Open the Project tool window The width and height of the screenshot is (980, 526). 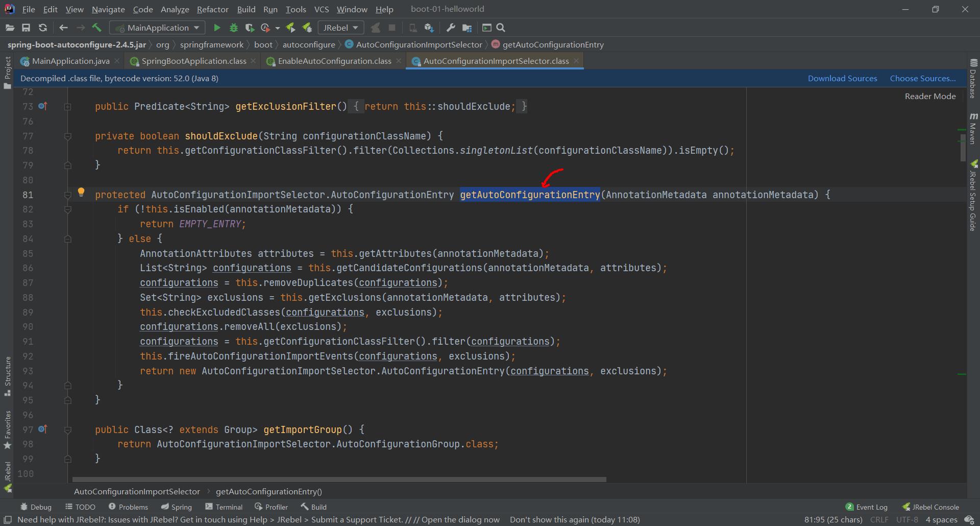7,73
